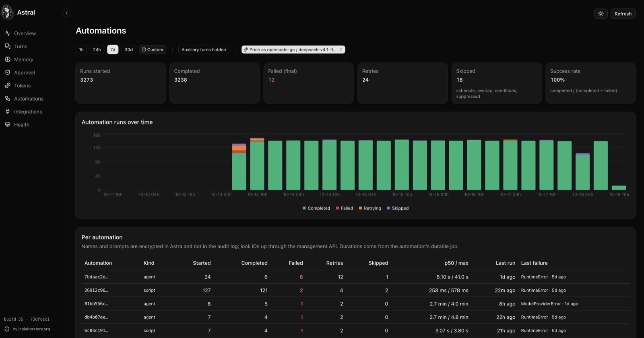
Task: Navigate to the Tokens page
Action: [x=22, y=86]
